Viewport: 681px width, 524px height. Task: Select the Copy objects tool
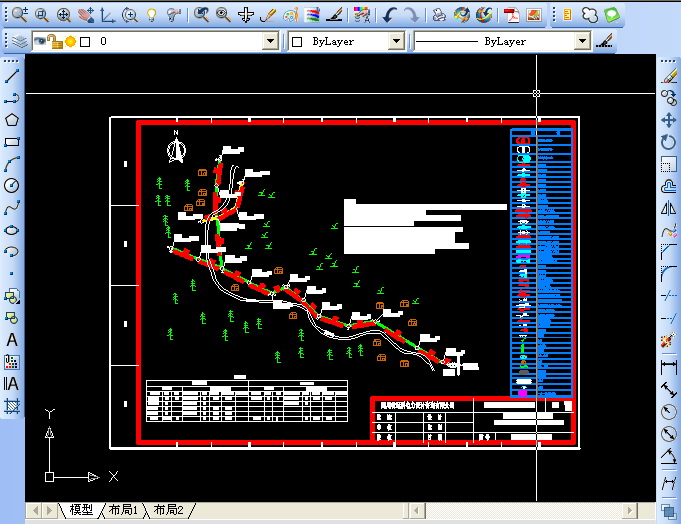tap(669, 98)
